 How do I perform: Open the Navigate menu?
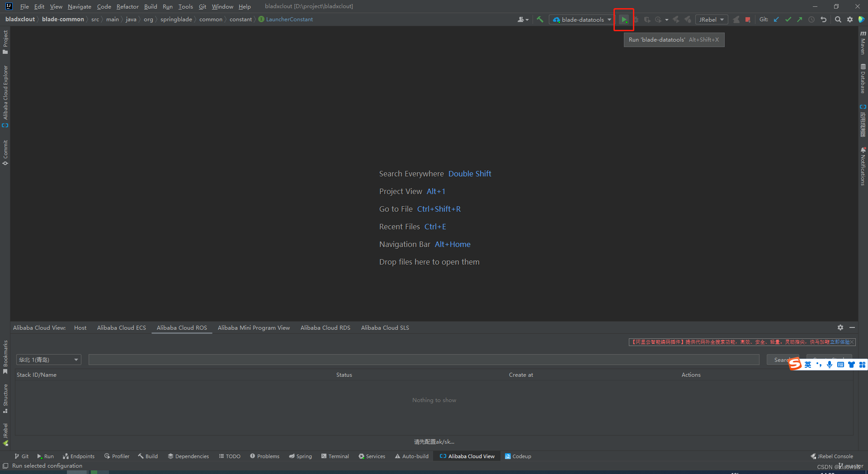tap(80, 6)
